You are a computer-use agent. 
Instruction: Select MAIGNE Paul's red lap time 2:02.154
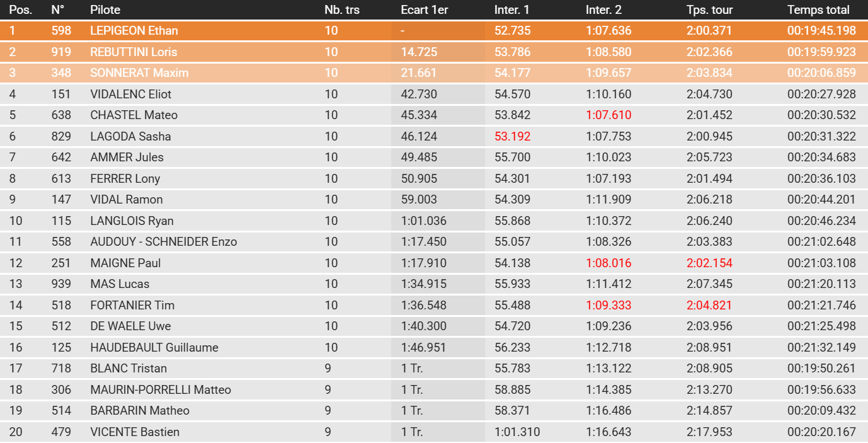pyautogui.click(x=709, y=263)
